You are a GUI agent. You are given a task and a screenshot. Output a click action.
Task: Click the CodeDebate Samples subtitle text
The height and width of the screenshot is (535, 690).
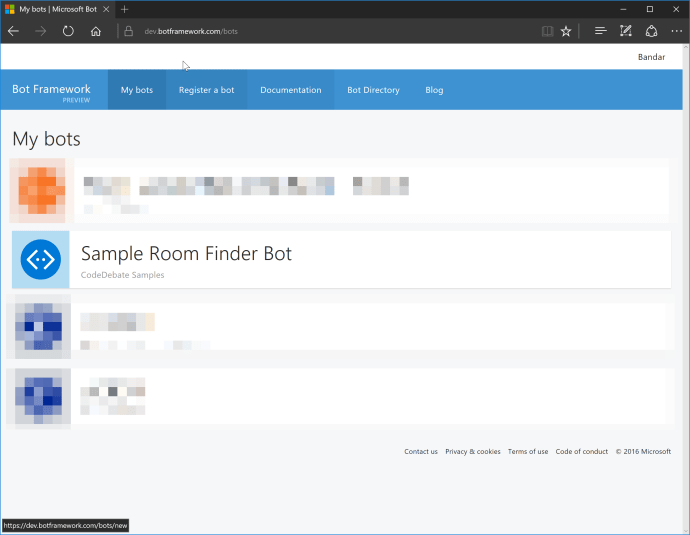[x=122, y=275]
